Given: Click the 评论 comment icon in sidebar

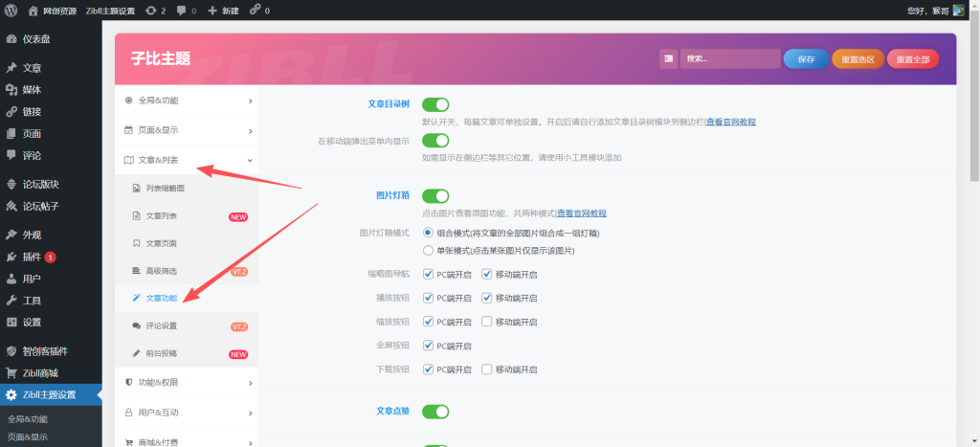Looking at the screenshot, I should (x=11, y=156).
